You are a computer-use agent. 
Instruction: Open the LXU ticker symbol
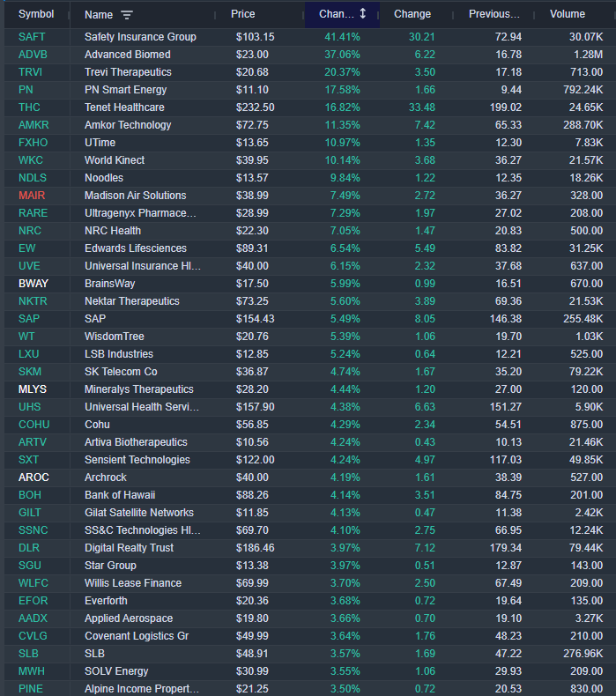29,354
